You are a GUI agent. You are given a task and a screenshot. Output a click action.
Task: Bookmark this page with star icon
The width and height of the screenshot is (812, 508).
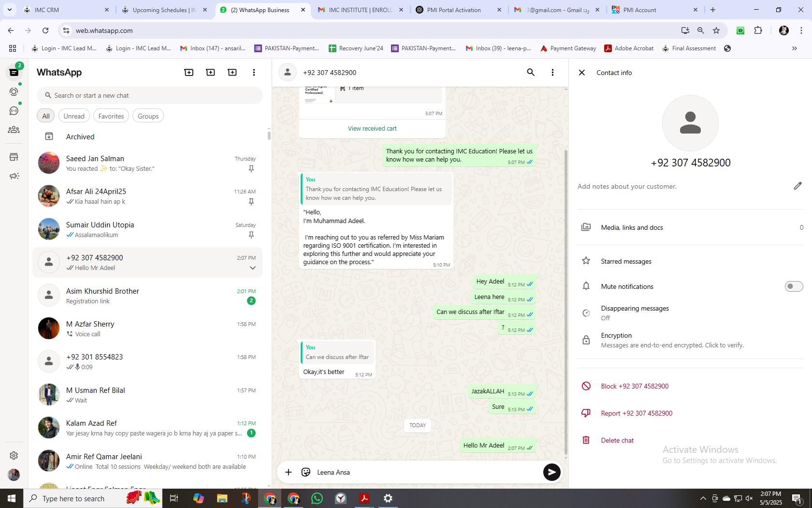(x=716, y=30)
